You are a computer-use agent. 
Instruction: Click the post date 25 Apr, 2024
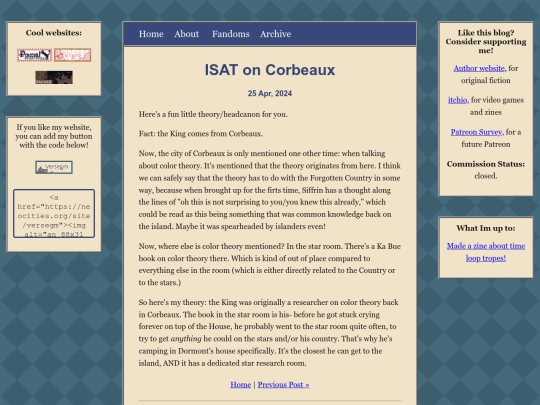point(270,93)
